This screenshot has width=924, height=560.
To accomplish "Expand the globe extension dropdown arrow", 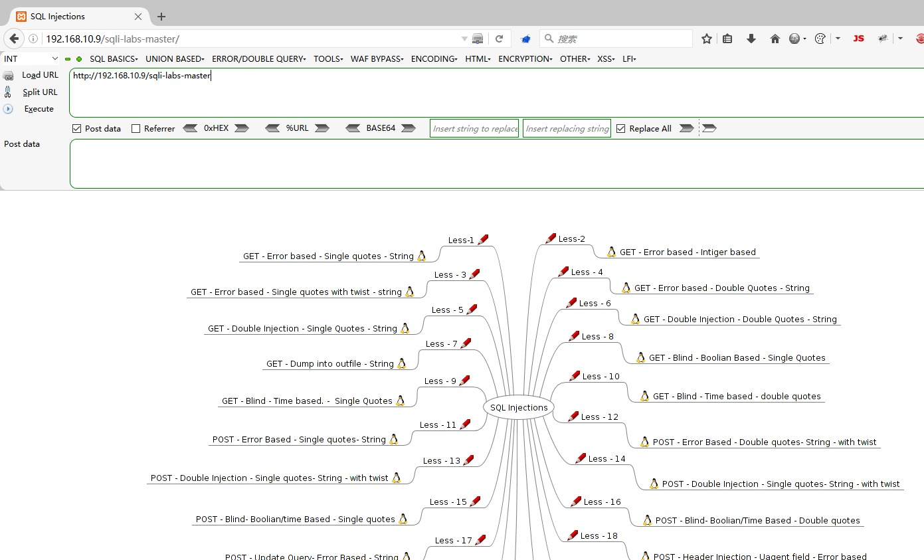I will point(804,39).
